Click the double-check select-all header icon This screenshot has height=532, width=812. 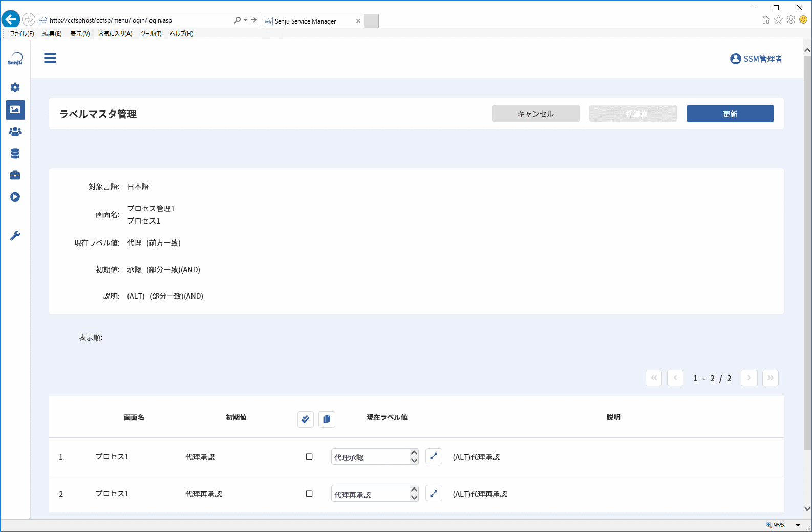306,419
